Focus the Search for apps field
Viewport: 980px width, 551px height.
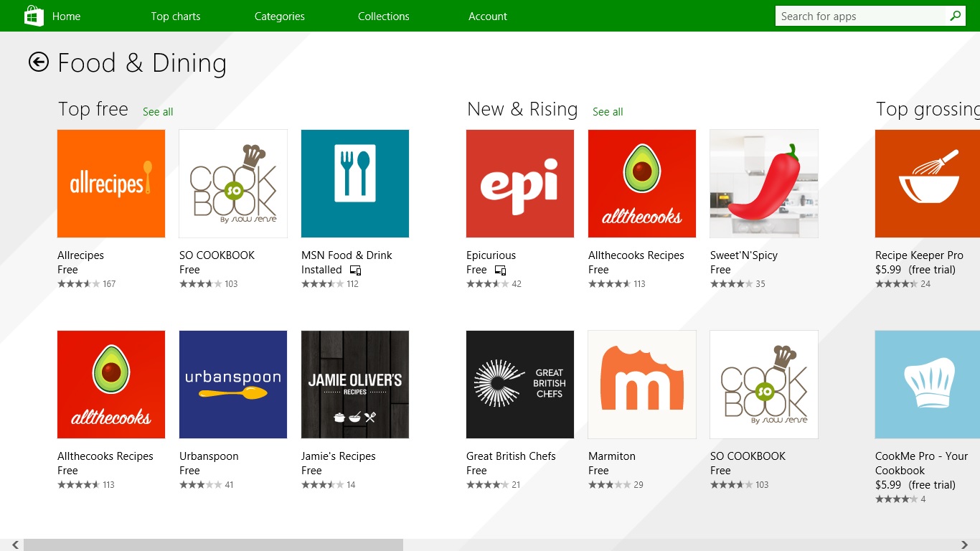click(861, 16)
